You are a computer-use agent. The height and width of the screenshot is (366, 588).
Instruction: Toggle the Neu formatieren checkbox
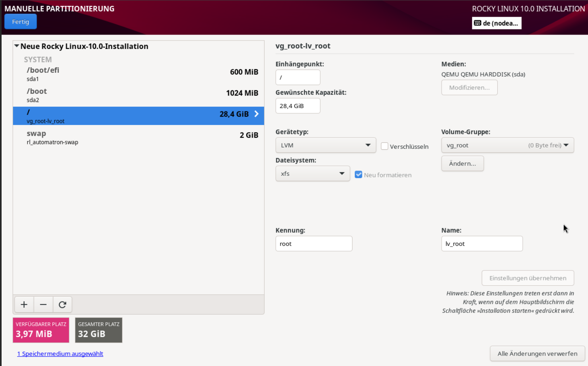tap(358, 175)
